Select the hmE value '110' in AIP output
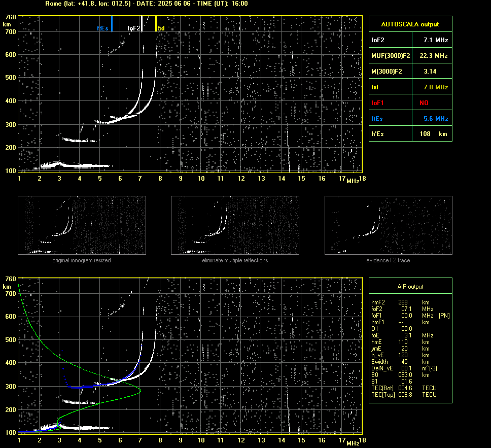 coord(403,342)
